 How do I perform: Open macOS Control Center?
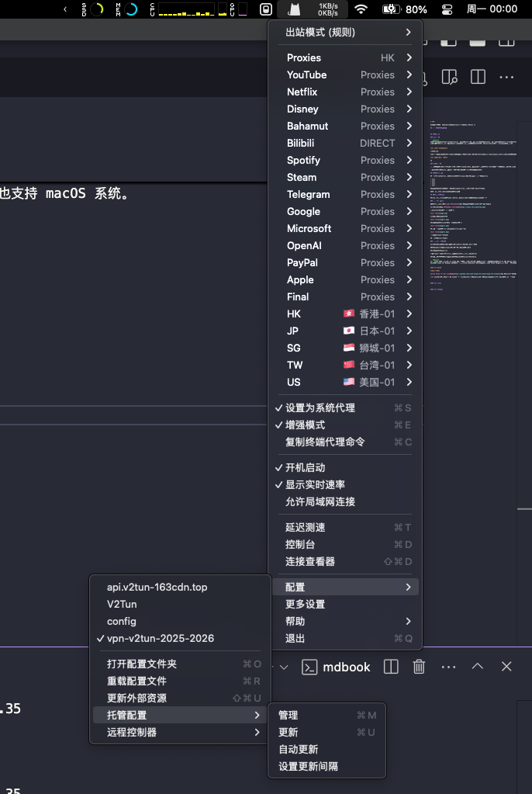pos(447,9)
